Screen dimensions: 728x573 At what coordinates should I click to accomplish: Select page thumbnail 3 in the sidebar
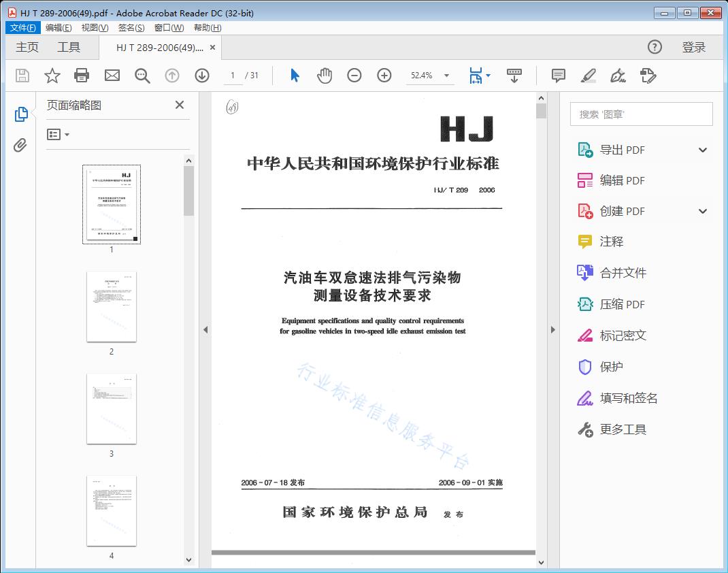pyautogui.click(x=111, y=408)
